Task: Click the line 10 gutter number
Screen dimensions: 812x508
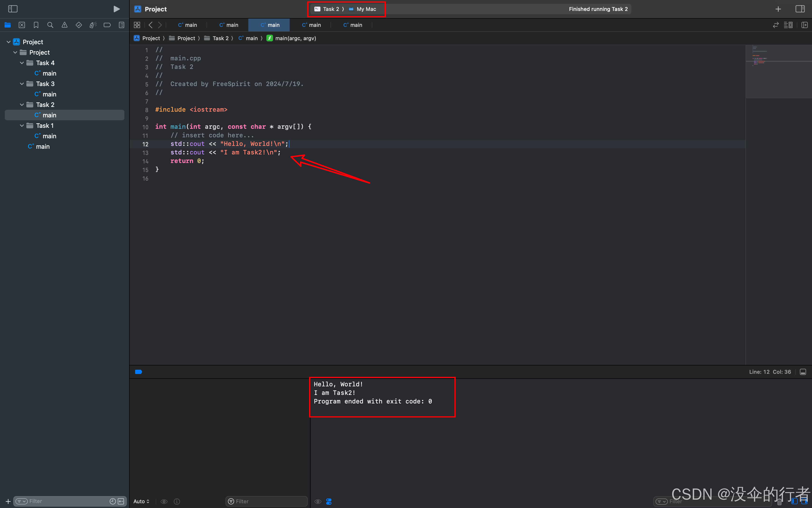Action: [145, 127]
